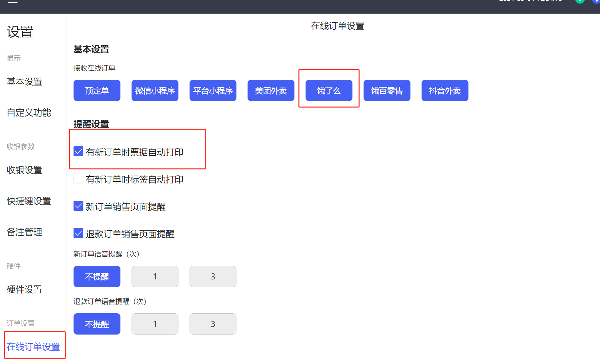Open 收银设置 in the sidebar

24,170
